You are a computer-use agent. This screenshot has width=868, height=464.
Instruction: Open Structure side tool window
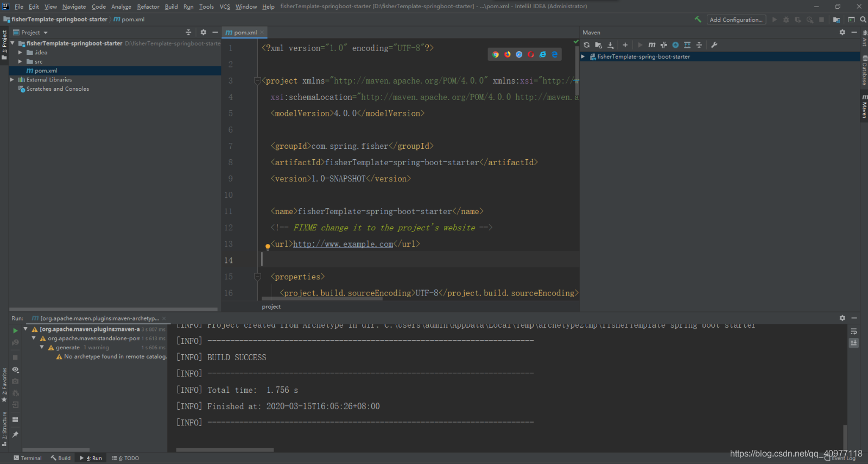tap(4, 429)
